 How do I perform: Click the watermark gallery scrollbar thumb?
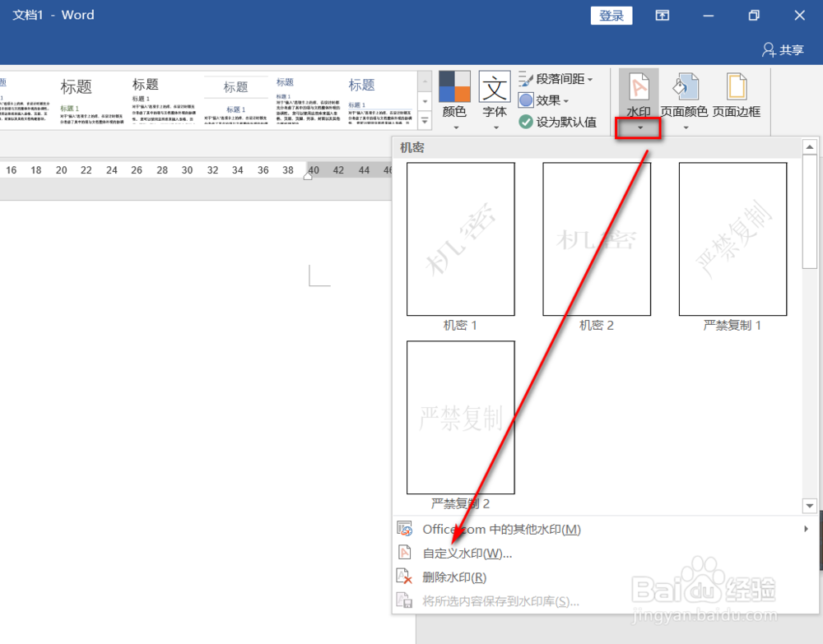809,211
